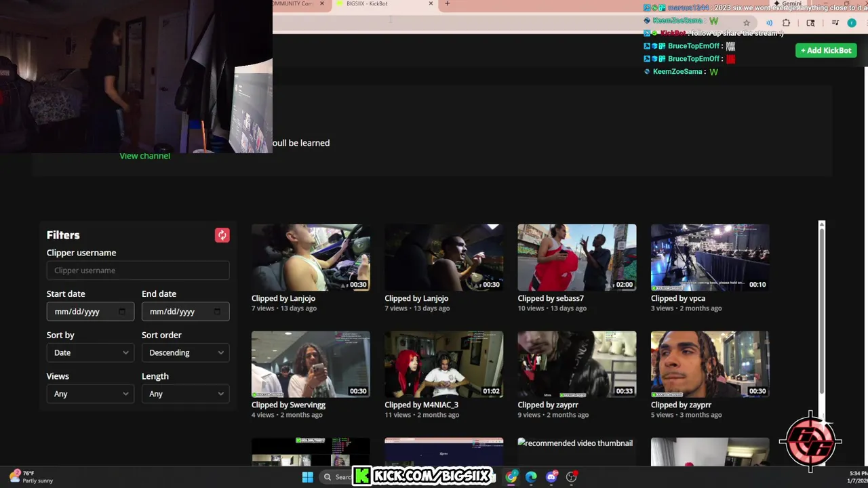Viewport: 868px width, 488px height.
Task: Open Discord from the taskbar
Action: [551, 477]
